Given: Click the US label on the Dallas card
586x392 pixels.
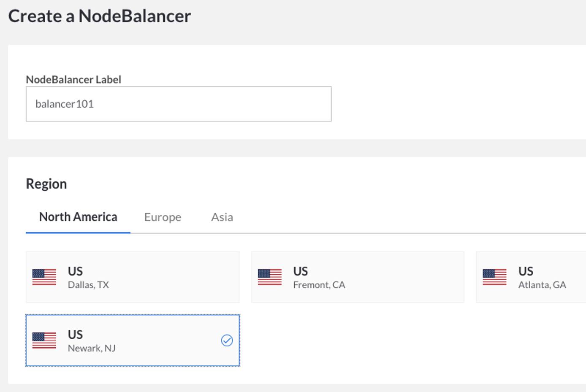Looking at the screenshot, I should 75,271.
